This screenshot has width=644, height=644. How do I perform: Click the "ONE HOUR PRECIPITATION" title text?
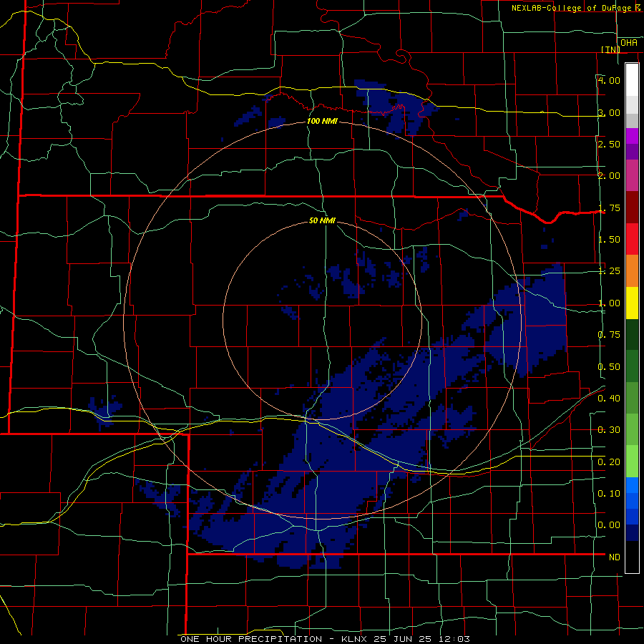point(251,639)
